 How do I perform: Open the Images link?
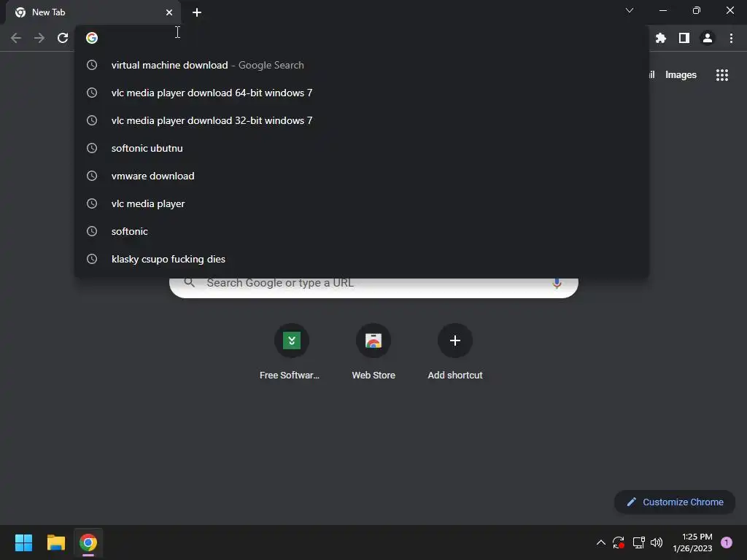tap(681, 75)
